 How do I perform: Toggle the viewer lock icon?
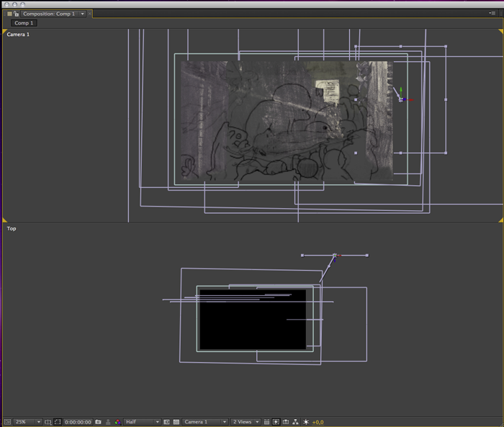tap(16, 14)
